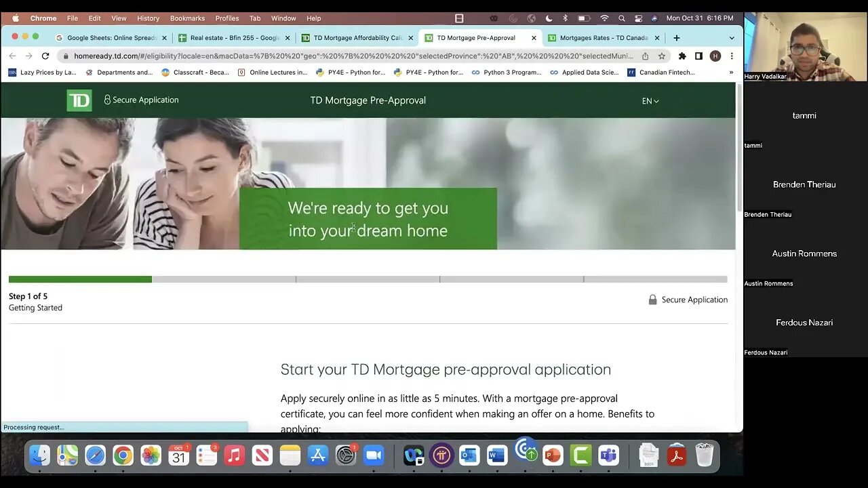Click the Do Not Disturb moon icon
Image resolution: width=868 pixels, height=488 pixels.
(548, 18)
